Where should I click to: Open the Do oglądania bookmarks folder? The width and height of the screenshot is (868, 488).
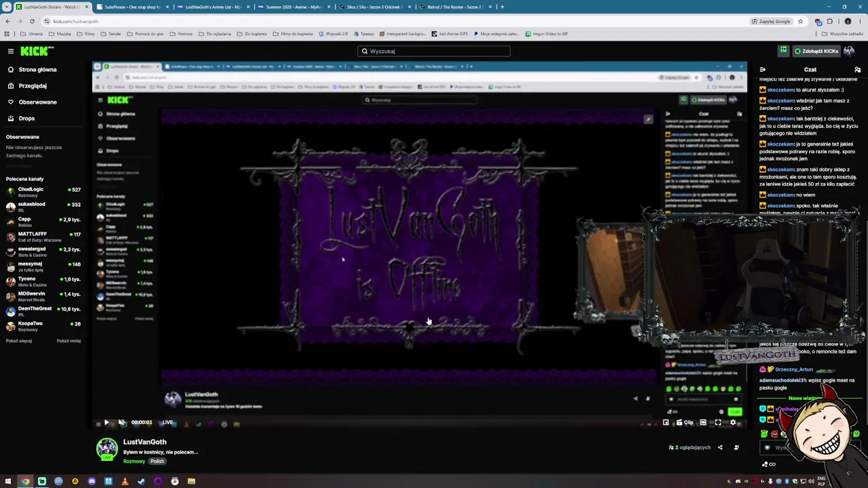pos(215,34)
